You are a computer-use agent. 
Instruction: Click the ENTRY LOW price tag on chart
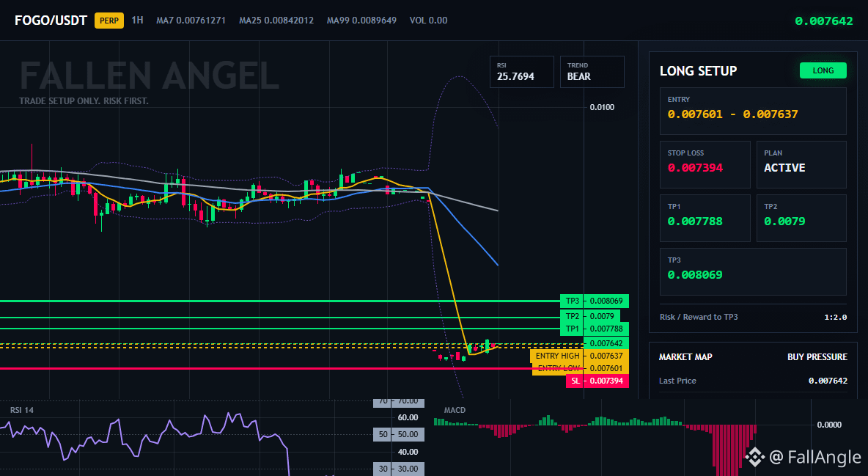tap(580, 368)
